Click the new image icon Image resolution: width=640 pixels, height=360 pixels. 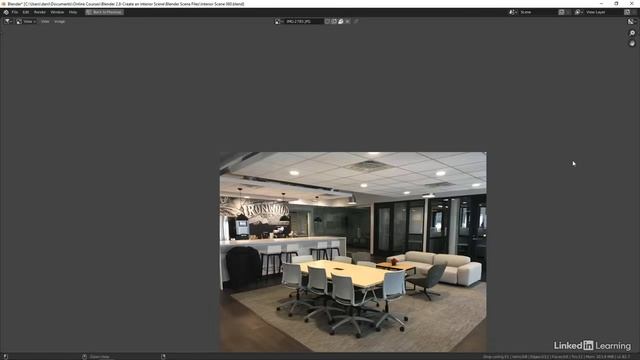[334, 21]
